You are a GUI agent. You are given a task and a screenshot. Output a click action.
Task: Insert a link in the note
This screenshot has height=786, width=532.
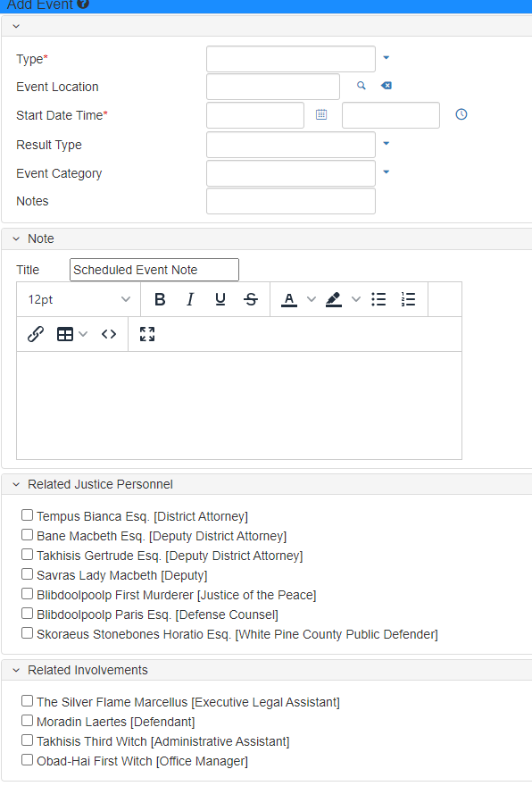[36, 334]
